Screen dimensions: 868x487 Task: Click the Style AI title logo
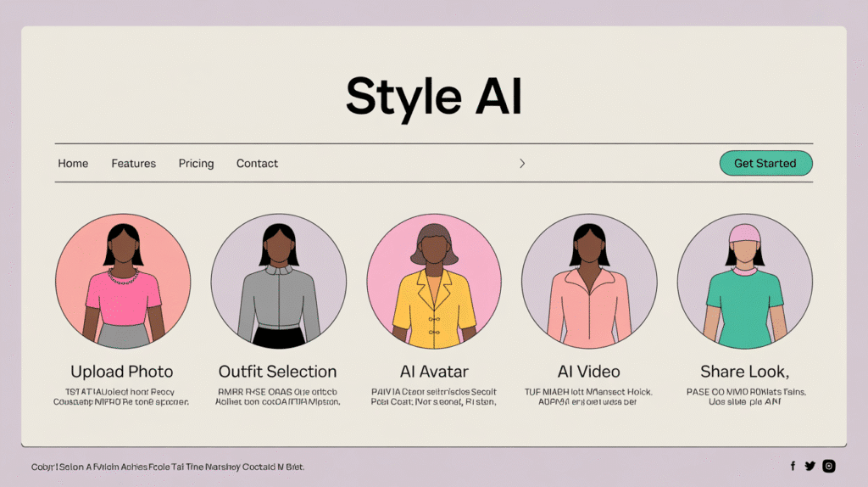pos(433,96)
